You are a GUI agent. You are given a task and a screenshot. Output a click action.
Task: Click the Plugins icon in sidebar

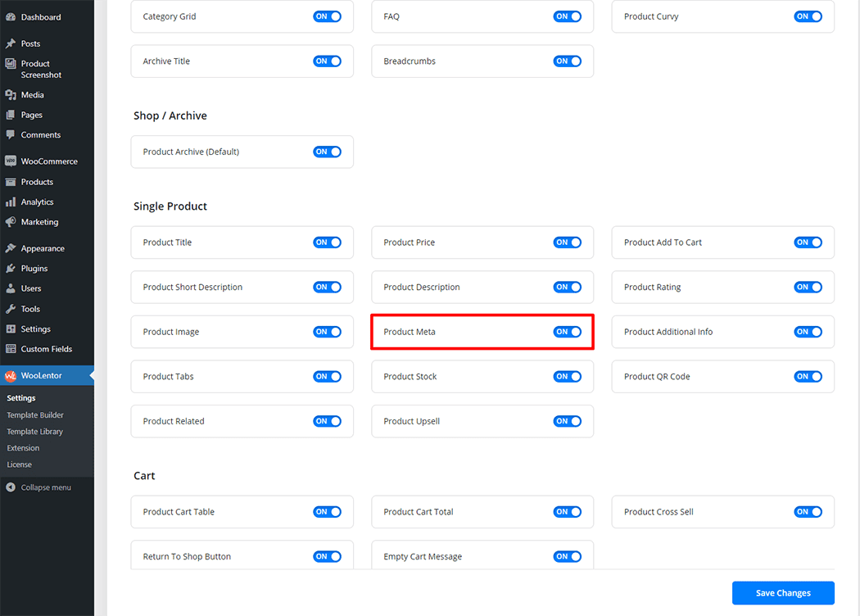(x=11, y=269)
